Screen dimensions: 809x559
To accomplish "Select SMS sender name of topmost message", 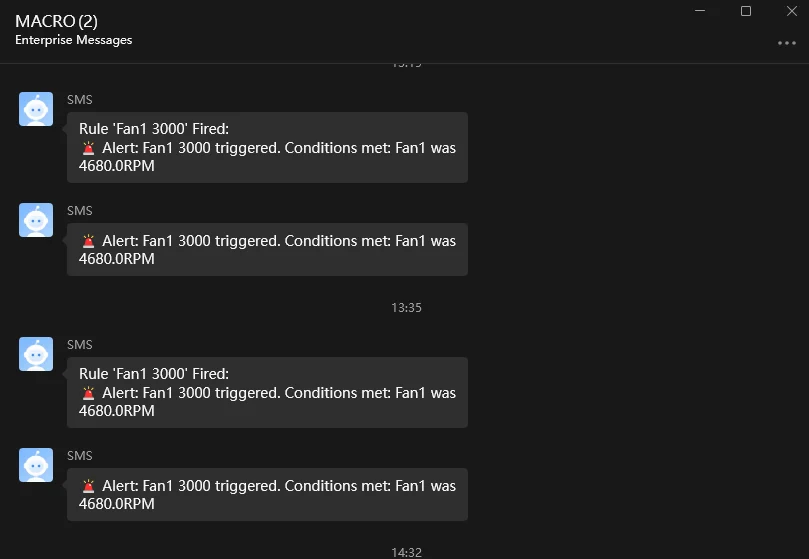I will pyautogui.click(x=79, y=100).
